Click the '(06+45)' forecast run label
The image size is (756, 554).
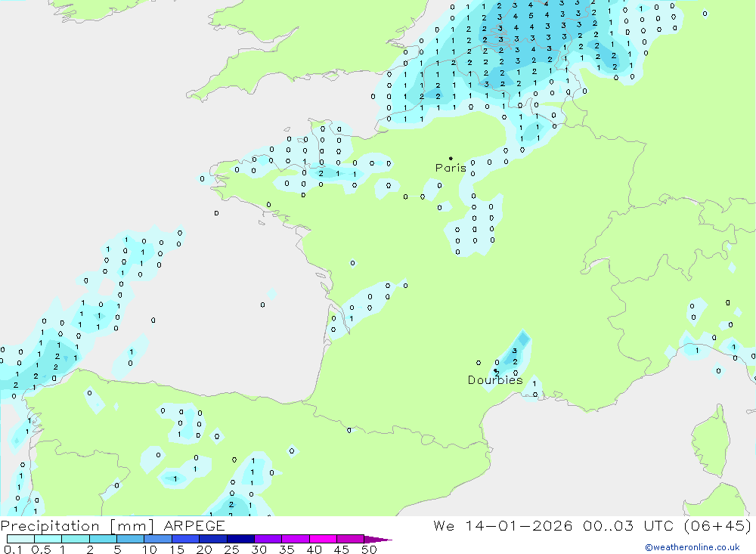pyautogui.click(x=717, y=526)
